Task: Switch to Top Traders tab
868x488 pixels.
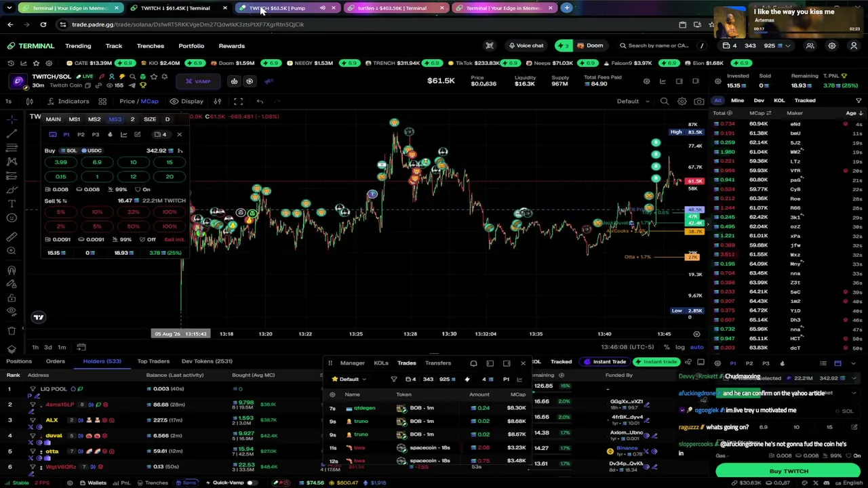Action: coord(153,361)
